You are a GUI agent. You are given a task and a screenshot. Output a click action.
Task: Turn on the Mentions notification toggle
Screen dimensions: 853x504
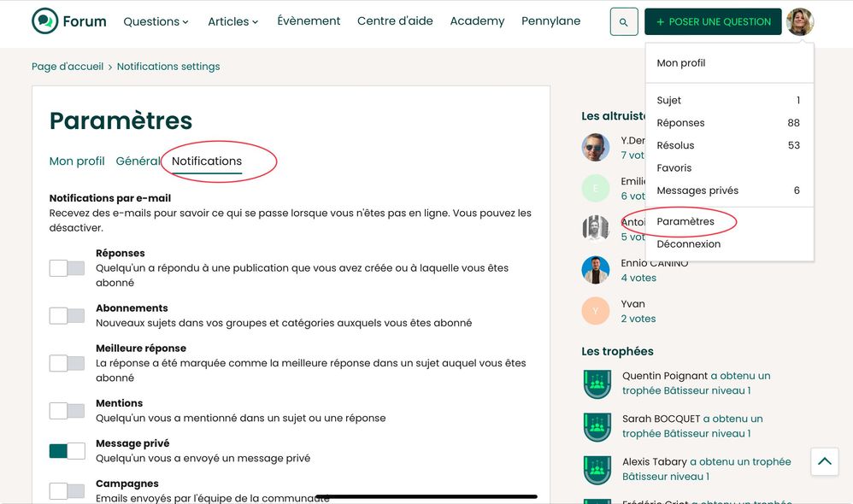pos(67,411)
